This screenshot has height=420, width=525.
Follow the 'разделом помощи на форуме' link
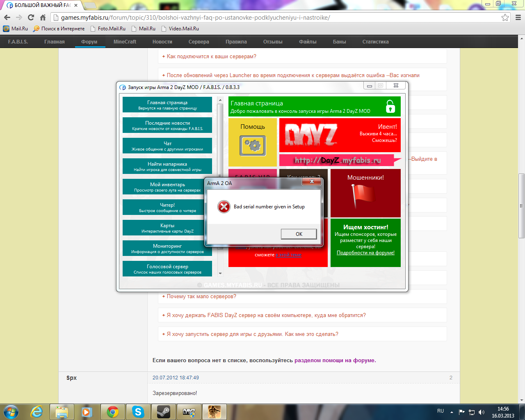coord(334,361)
